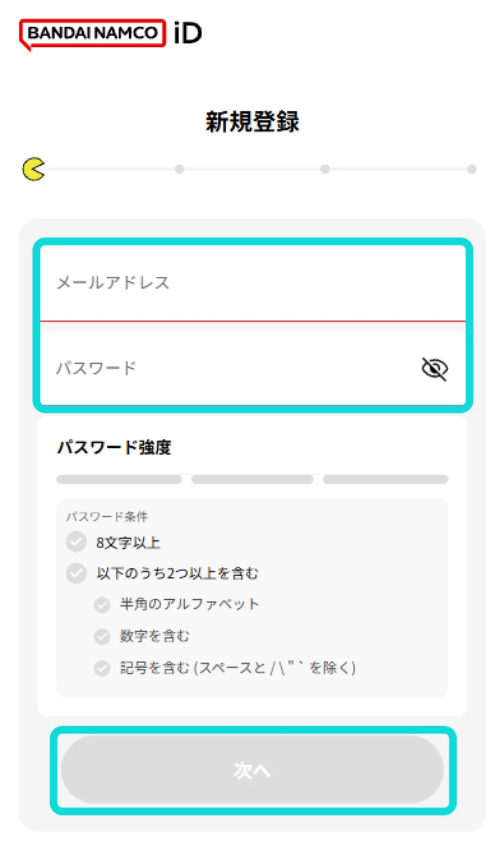504x853 pixels.
Task: Click the Pac-Man progress indicator icon
Action: point(34,169)
